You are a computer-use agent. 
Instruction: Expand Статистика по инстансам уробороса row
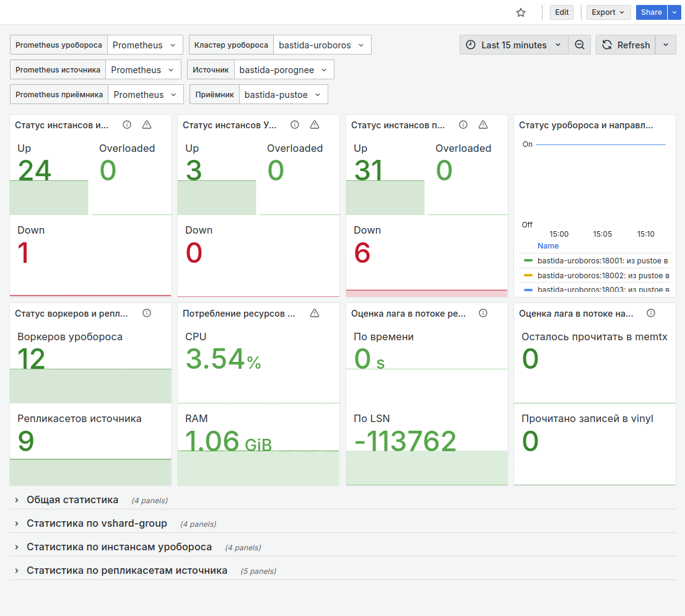tap(119, 547)
